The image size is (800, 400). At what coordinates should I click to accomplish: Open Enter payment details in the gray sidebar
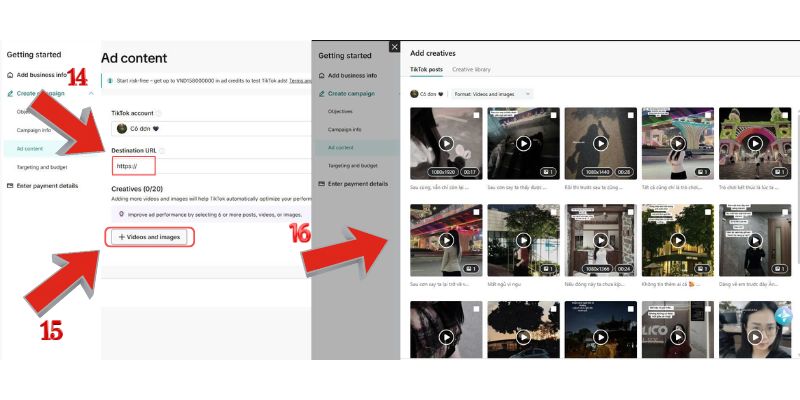tap(358, 184)
